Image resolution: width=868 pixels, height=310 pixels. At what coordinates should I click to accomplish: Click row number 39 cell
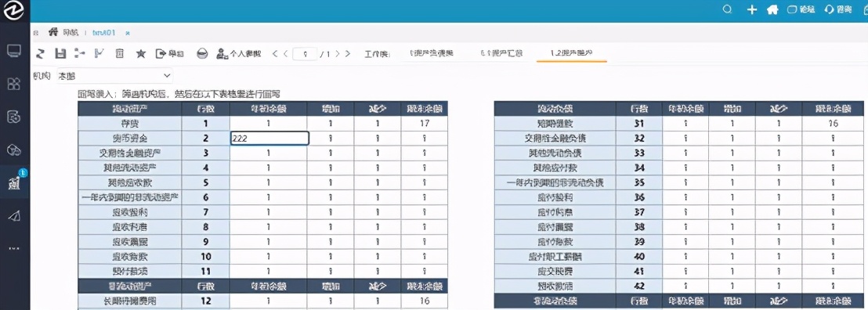(638, 242)
